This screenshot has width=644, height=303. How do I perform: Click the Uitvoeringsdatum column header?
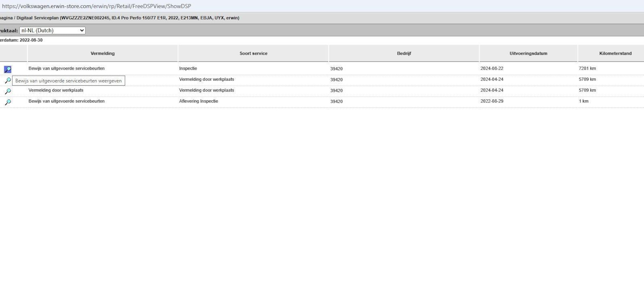[528, 53]
